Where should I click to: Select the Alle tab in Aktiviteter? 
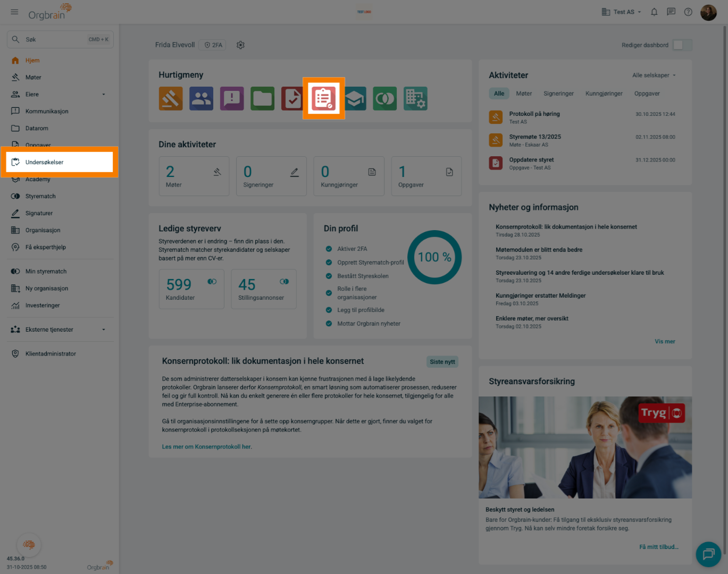point(499,94)
